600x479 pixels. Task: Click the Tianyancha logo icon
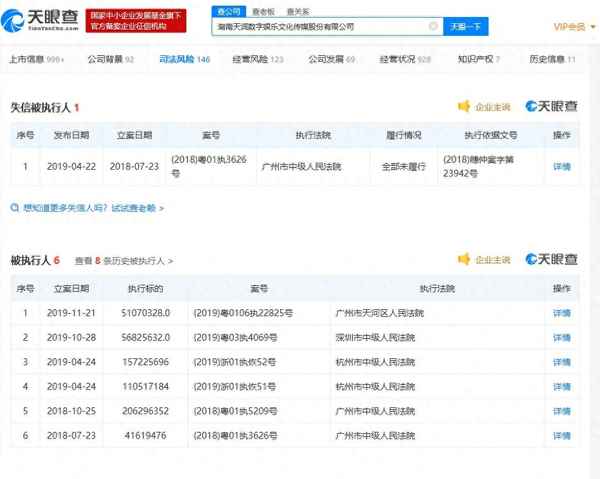13,21
